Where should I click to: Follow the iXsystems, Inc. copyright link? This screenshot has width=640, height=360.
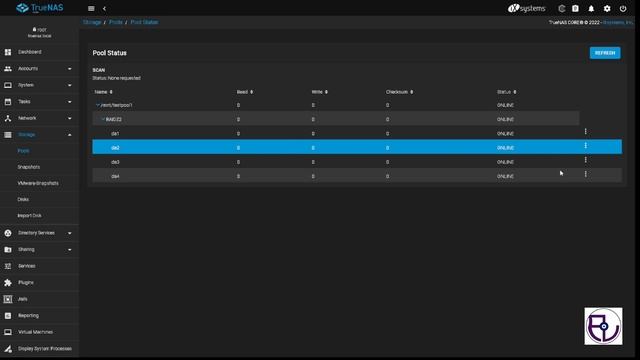click(x=618, y=22)
